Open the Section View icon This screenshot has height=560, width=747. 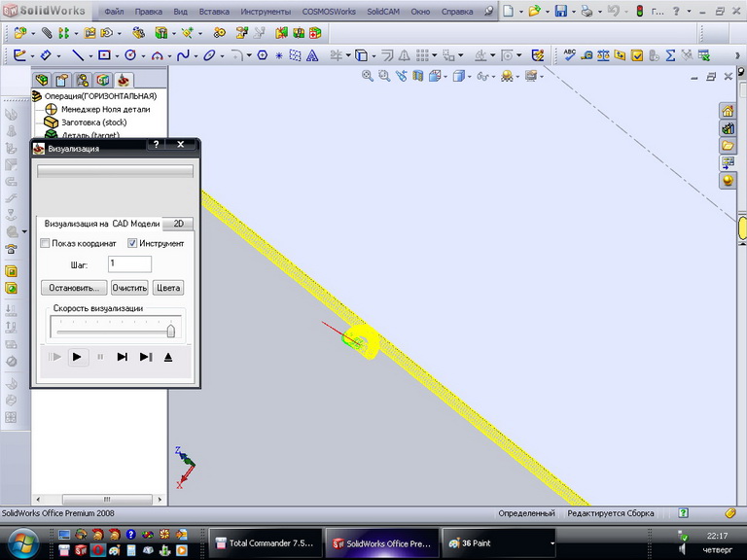point(418,76)
